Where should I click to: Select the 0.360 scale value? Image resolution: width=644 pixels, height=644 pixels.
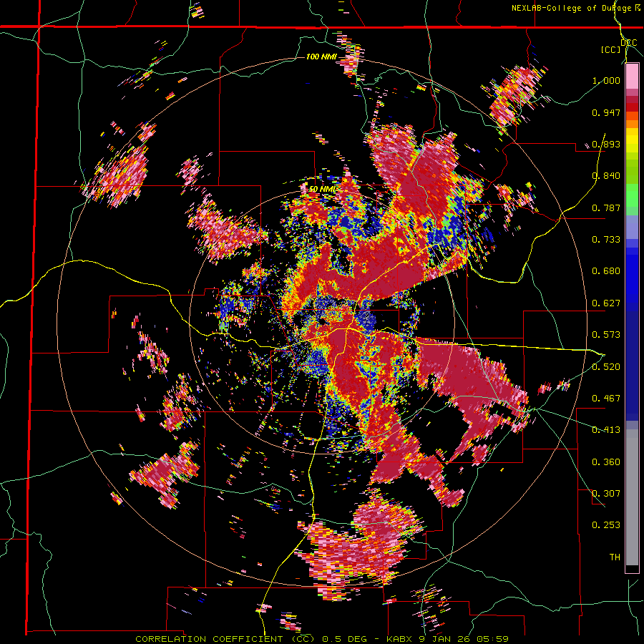pos(606,462)
